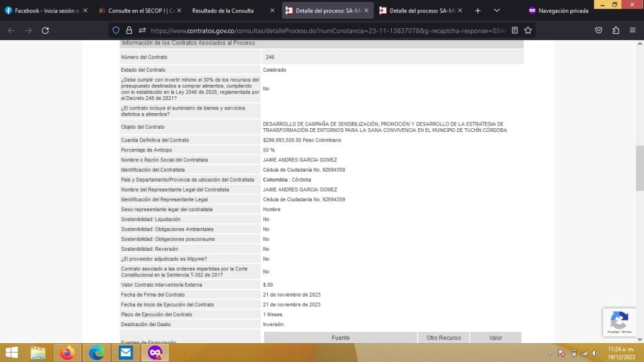The width and height of the screenshot is (644, 362).
Task: Open site permissions icon in address bar
Action: point(142,30)
